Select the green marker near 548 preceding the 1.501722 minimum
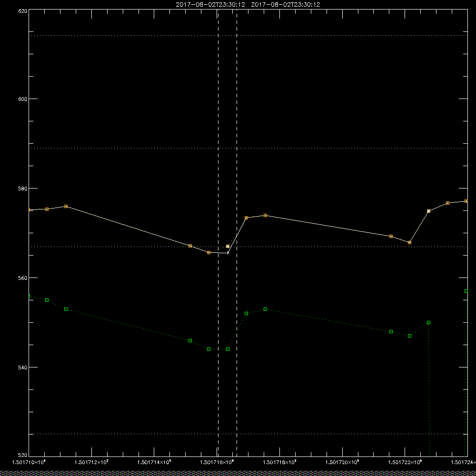Image resolution: width=476 pixels, height=476 pixels. (x=391, y=331)
